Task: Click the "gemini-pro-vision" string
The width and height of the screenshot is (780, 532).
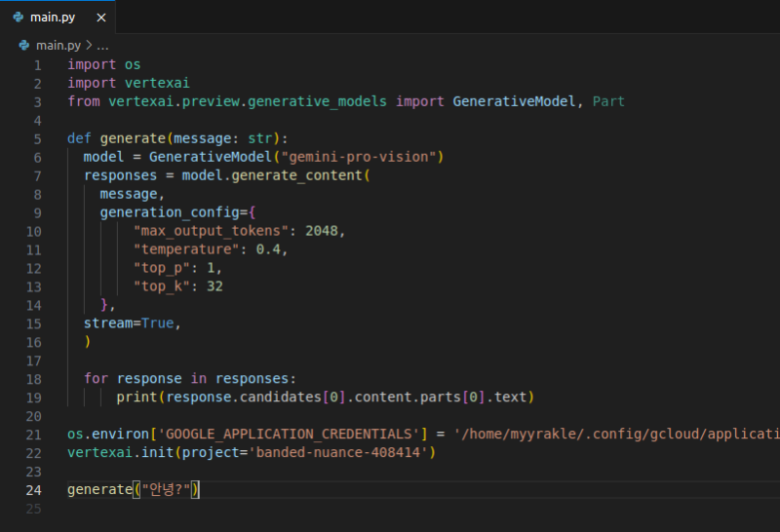Action: 362,157
